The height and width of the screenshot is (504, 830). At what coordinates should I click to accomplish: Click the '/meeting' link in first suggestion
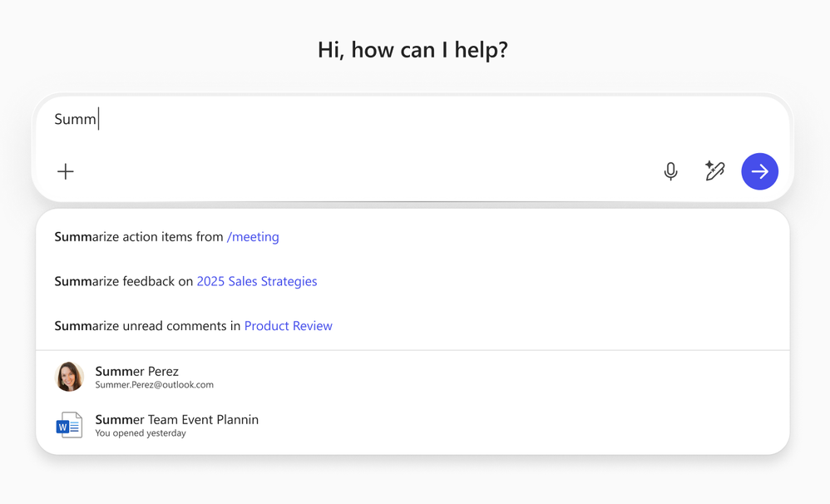[x=253, y=237]
